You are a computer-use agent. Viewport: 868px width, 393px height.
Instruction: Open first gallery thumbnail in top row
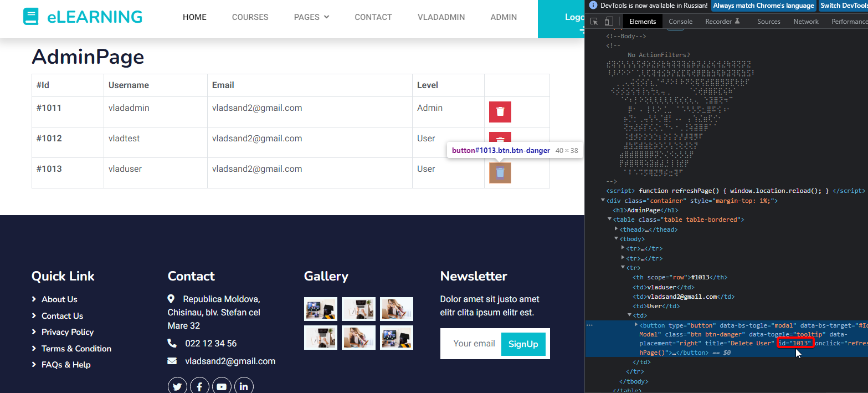(321, 309)
